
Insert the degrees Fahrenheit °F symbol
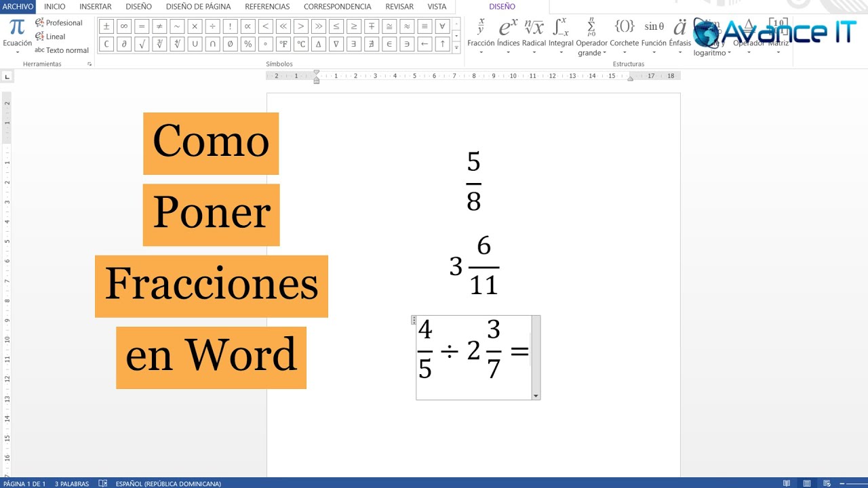[283, 44]
